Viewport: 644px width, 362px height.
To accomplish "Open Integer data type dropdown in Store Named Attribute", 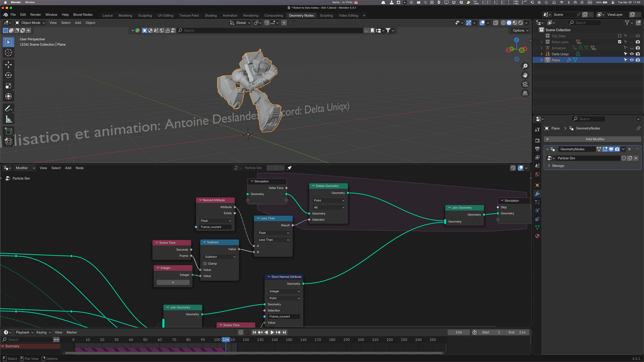I will pyautogui.click(x=284, y=291).
